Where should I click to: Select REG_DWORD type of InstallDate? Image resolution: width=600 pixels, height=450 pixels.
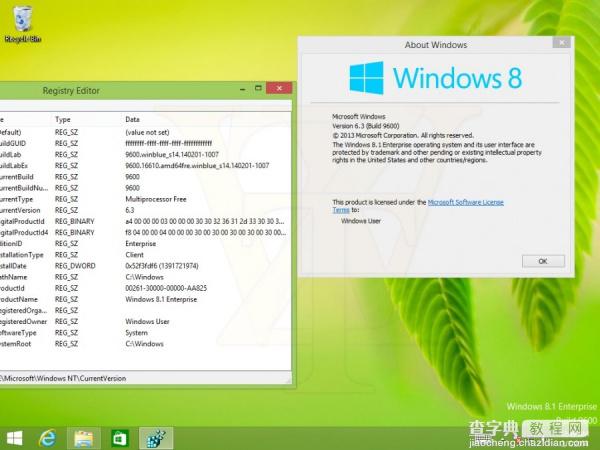coord(75,266)
